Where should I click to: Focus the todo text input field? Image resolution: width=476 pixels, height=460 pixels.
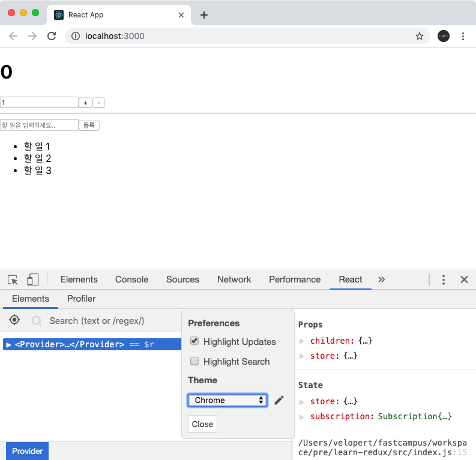tap(39, 125)
